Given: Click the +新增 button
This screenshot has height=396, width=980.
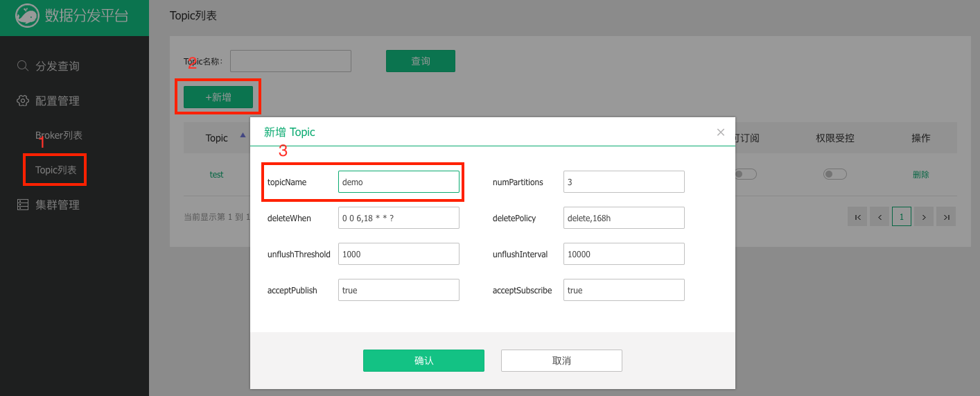Looking at the screenshot, I should [x=218, y=97].
